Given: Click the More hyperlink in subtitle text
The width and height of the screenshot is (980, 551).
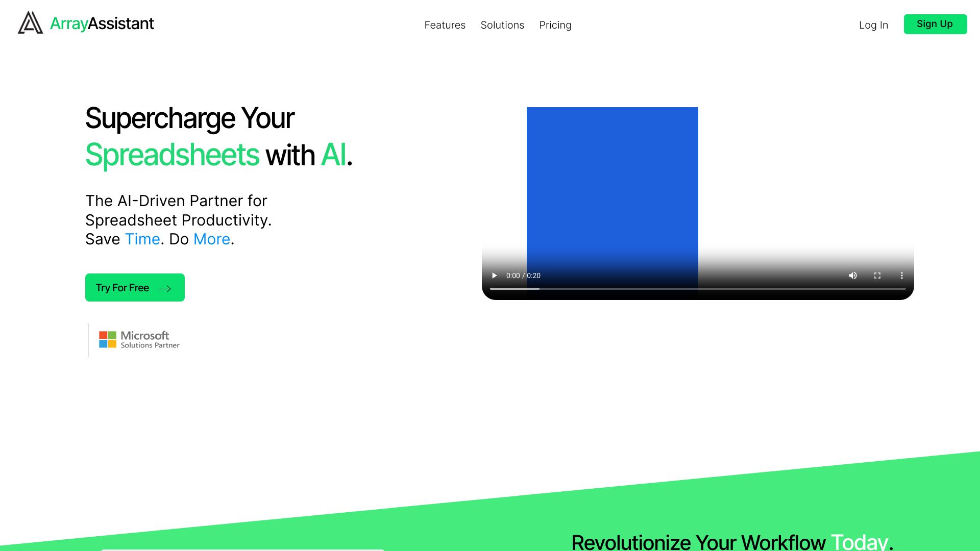Looking at the screenshot, I should pyautogui.click(x=211, y=239).
